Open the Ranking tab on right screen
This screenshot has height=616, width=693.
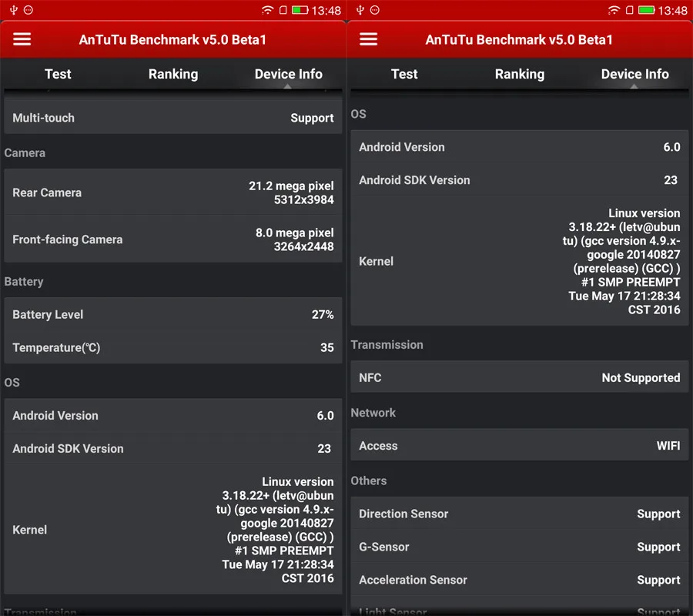[520, 74]
